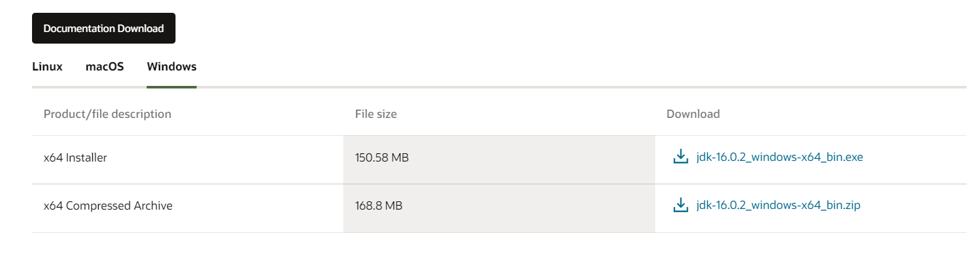980x259 pixels.
Task: Click the File size column header
Action: coord(376,114)
